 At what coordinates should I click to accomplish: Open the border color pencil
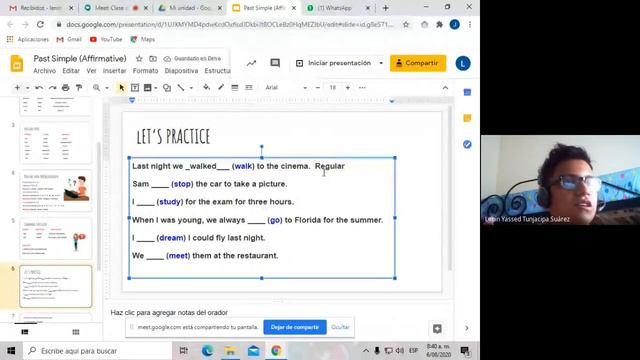pos(221,87)
